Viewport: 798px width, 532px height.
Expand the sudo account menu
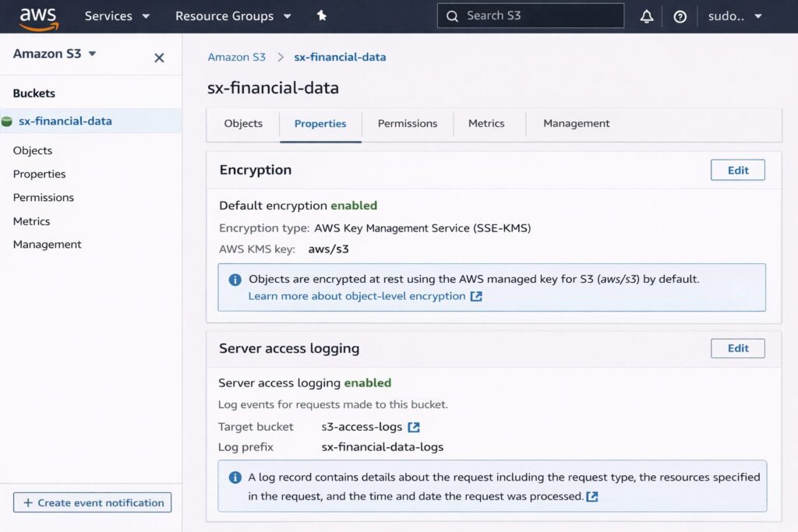point(735,16)
